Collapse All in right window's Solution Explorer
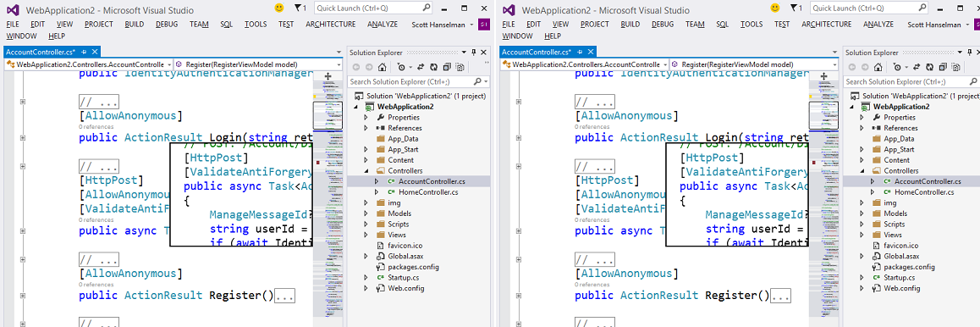Screen dimensions: 980x327 pyautogui.click(x=943, y=67)
